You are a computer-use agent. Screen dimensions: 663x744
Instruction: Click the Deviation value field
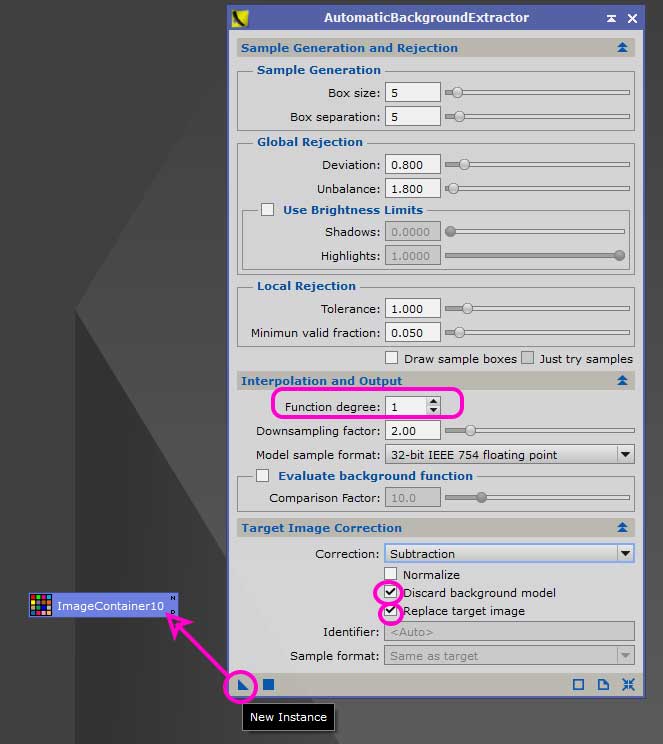pyautogui.click(x=412, y=165)
